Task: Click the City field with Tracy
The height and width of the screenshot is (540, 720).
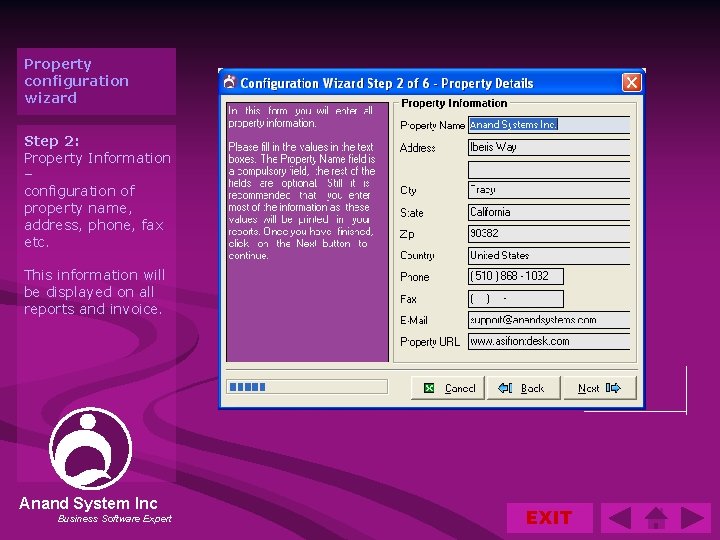Action: pyautogui.click(x=549, y=190)
